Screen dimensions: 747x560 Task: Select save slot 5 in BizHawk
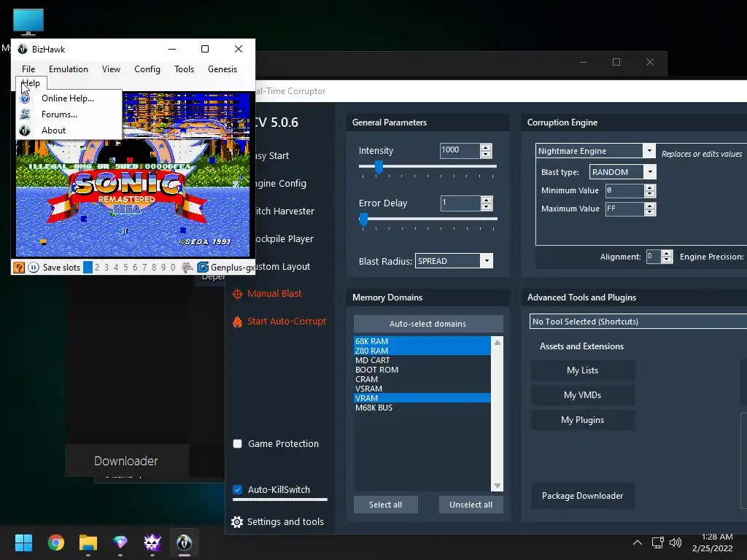pyautogui.click(x=125, y=267)
